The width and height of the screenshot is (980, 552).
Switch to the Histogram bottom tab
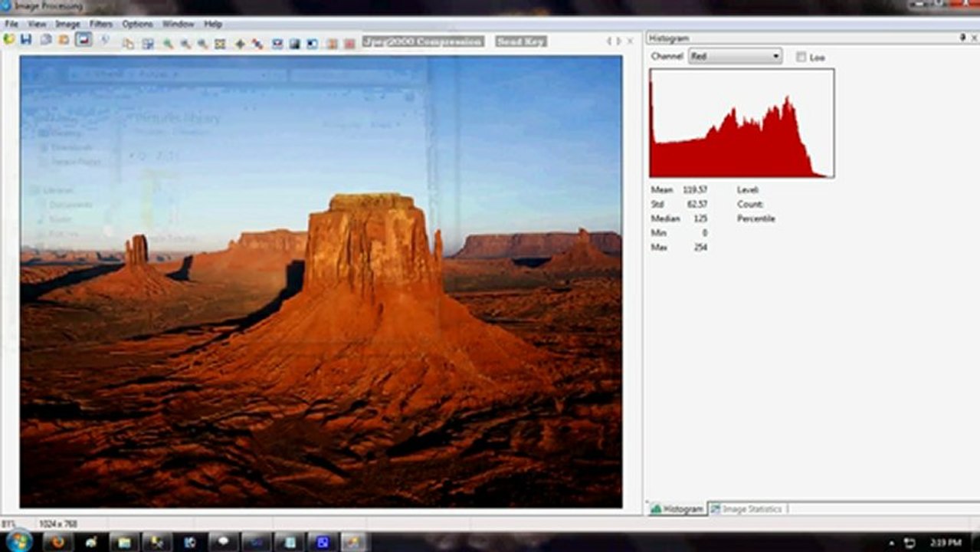tap(677, 509)
